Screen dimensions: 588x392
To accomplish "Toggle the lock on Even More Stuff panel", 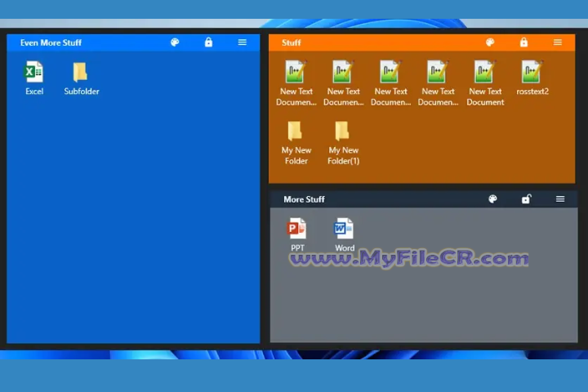I will pyautogui.click(x=208, y=42).
